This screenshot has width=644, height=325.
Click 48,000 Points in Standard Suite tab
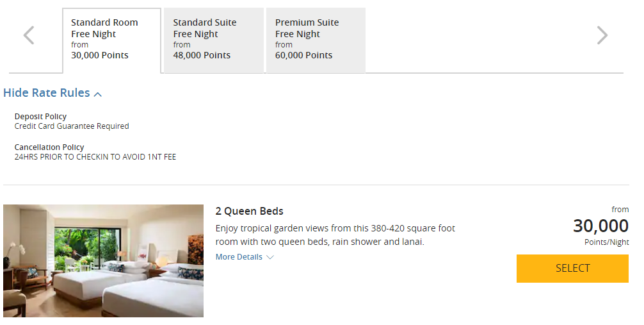pyautogui.click(x=202, y=55)
